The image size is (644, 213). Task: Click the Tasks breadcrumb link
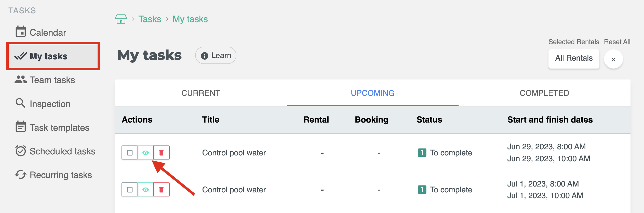(x=150, y=19)
